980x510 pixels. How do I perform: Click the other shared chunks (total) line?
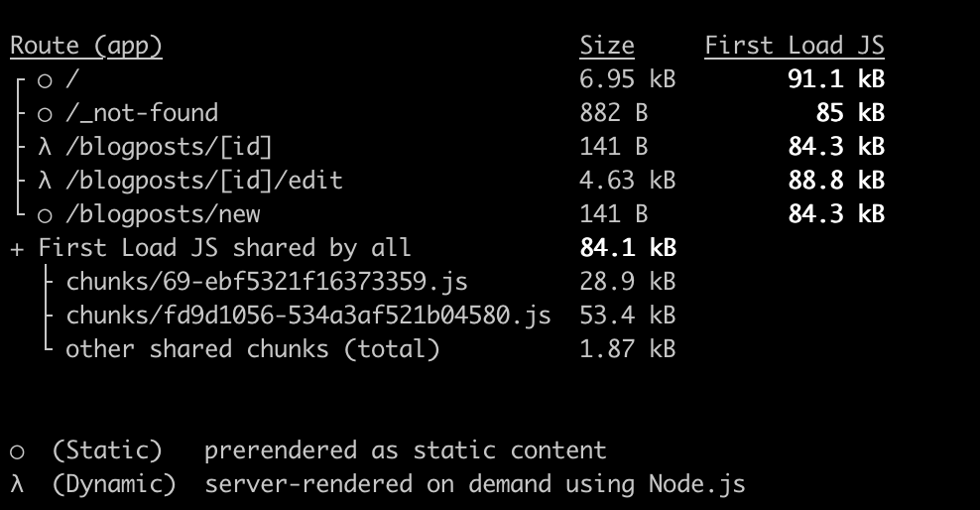point(253,349)
